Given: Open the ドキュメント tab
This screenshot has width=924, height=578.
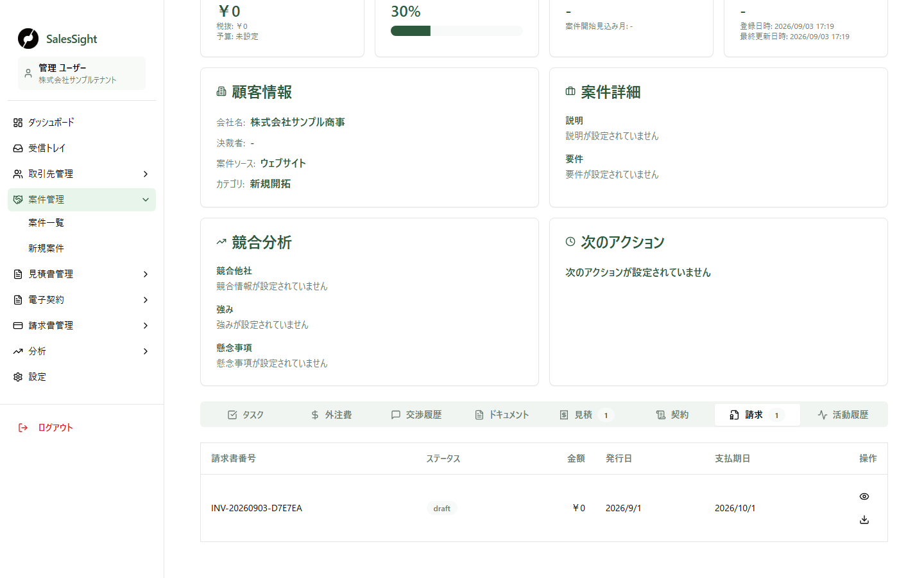Looking at the screenshot, I should 502,415.
